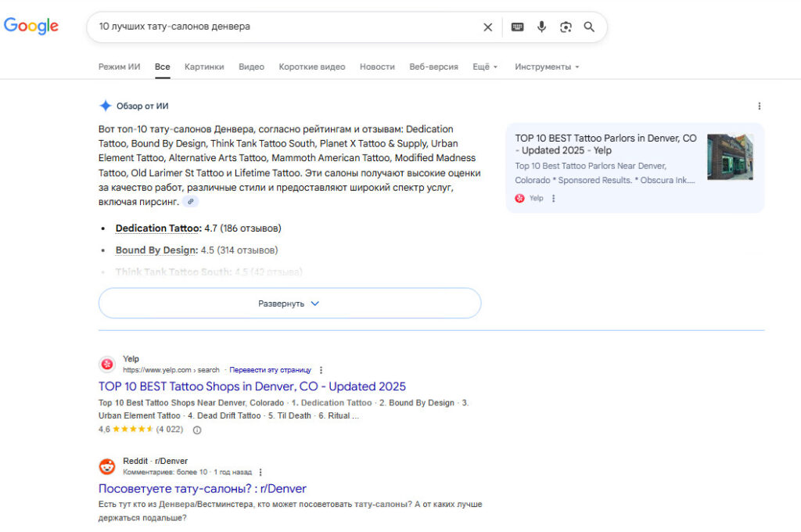
Task: Clear the search query with X icon
Action: tap(488, 27)
